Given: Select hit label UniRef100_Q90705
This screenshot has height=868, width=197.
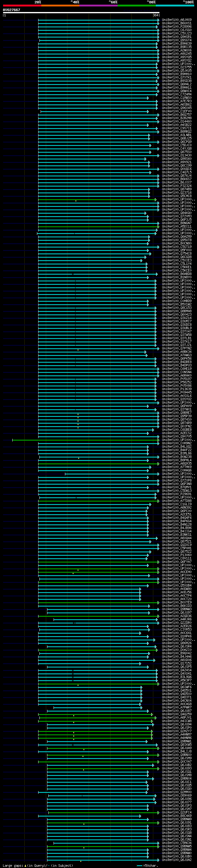Looking at the screenshot, I should [177, 436].
